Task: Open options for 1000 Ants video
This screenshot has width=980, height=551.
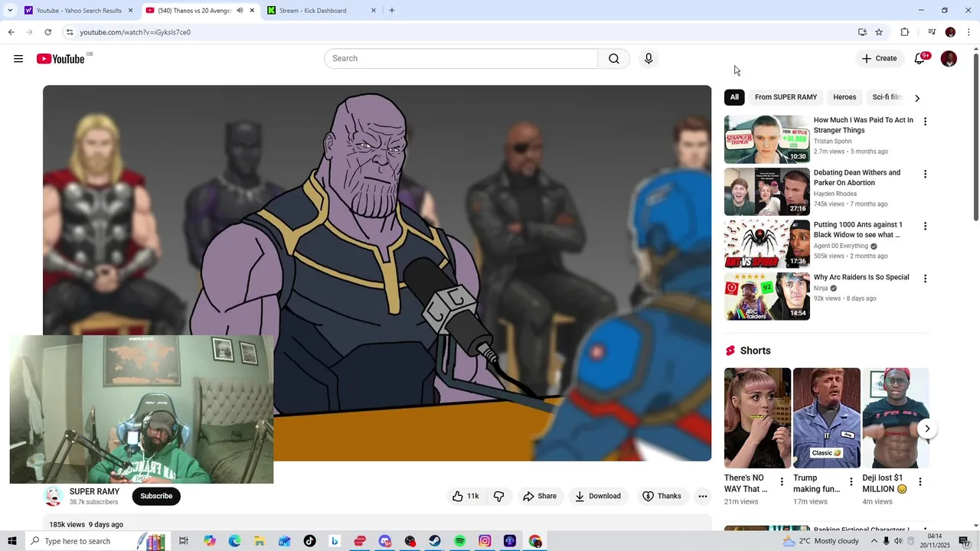Action: click(x=925, y=226)
